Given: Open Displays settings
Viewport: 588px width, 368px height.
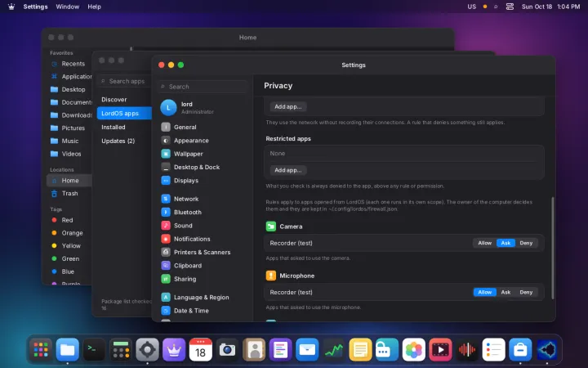Looking at the screenshot, I should (203, 180).
